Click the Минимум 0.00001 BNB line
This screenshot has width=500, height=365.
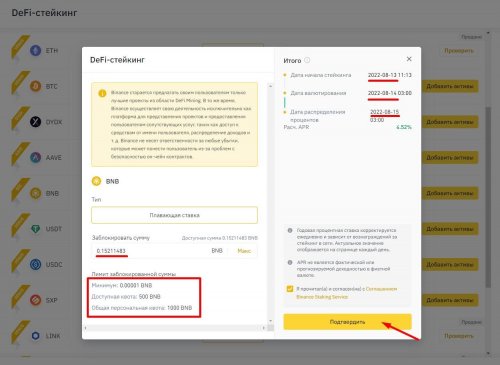click(x=122, y=285)
